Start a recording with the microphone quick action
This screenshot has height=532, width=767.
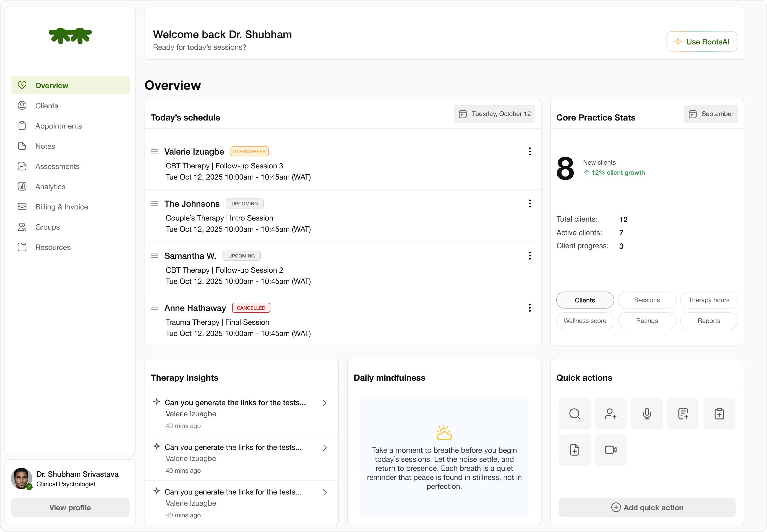click(647, 414)
